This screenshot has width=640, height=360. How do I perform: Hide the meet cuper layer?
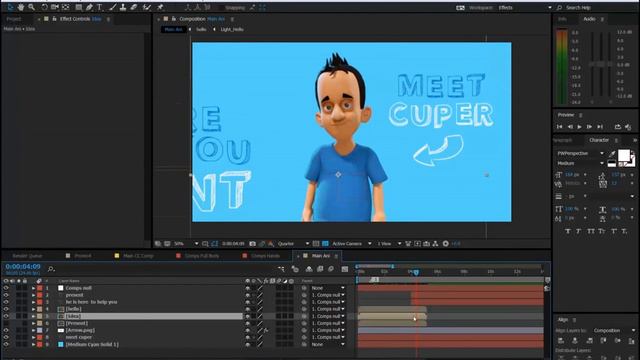point(6,337)
